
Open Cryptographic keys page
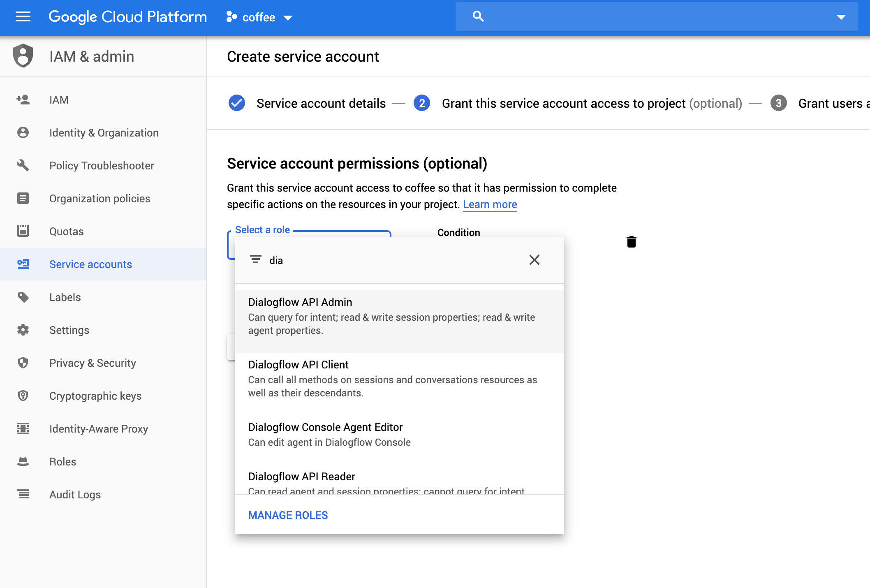[x=103, y=396]
